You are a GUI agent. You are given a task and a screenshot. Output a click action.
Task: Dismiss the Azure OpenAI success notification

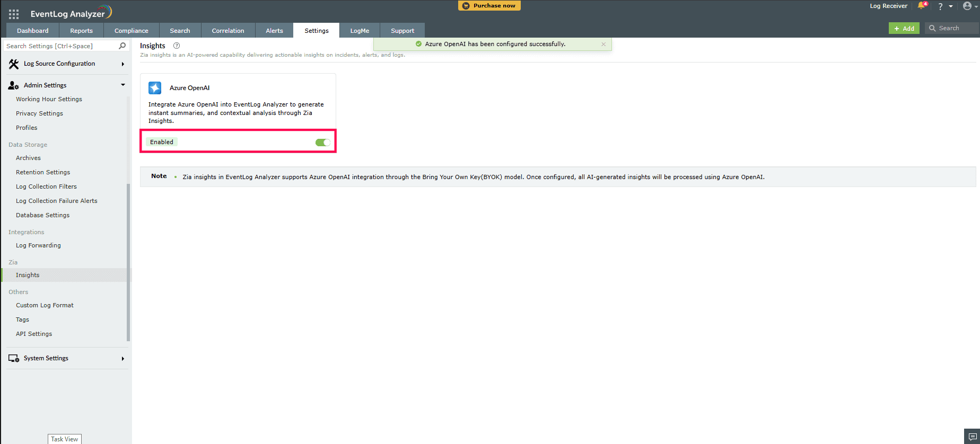click(x=603, y=45)
